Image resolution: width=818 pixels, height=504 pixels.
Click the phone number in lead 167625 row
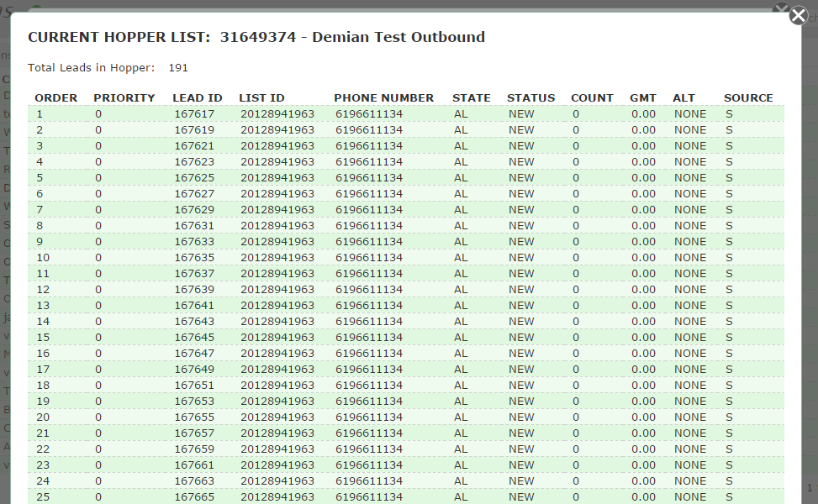click(x=369, y=178)
